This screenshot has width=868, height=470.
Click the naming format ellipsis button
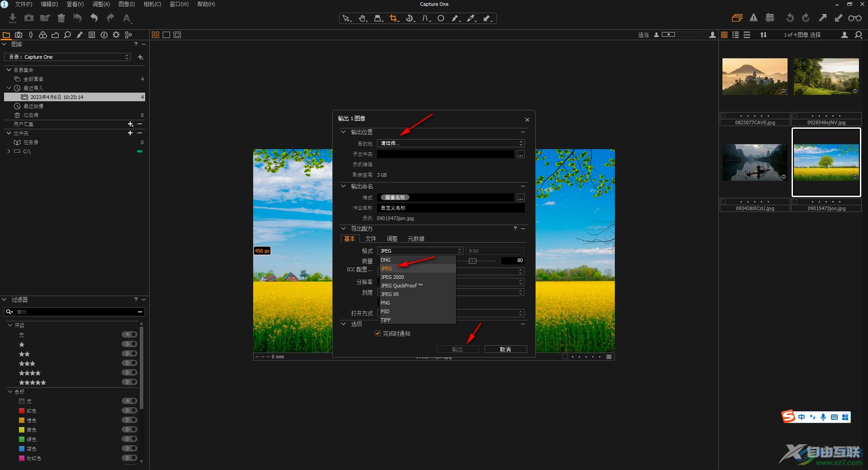pos(521,197)
